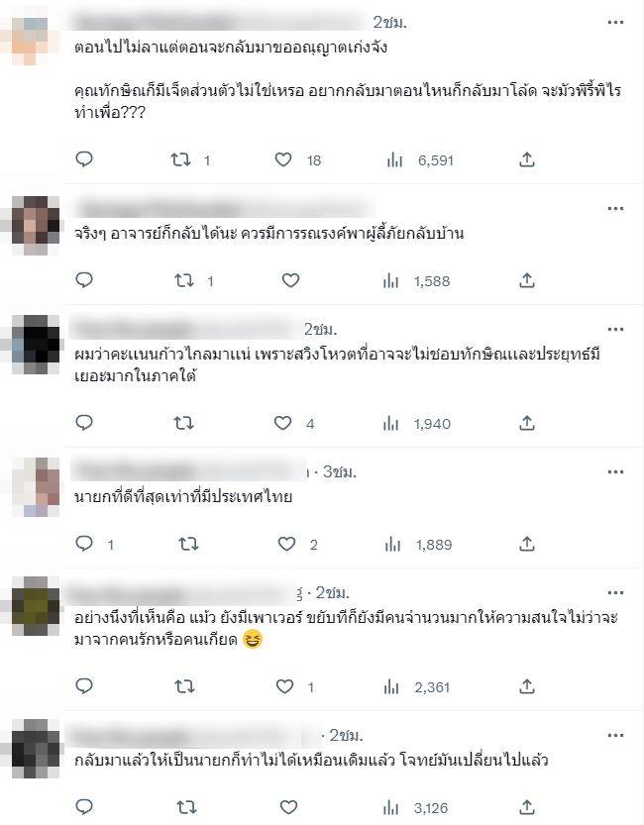Share the tweet with 1,889 views
The image size is (644, 825).
pos(527,544)
